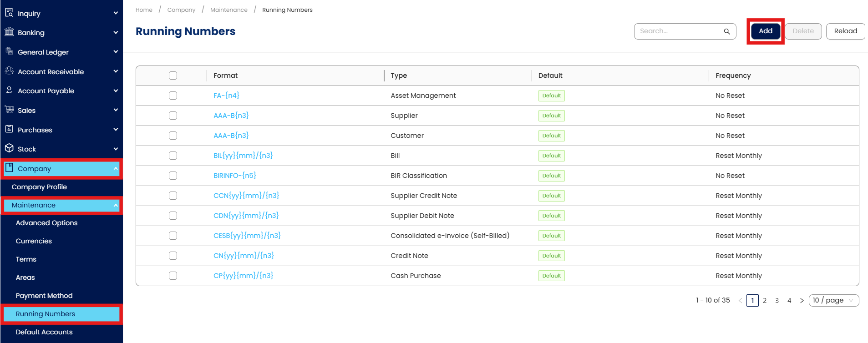Go to pagination page 3

click(x=777, y=300)
